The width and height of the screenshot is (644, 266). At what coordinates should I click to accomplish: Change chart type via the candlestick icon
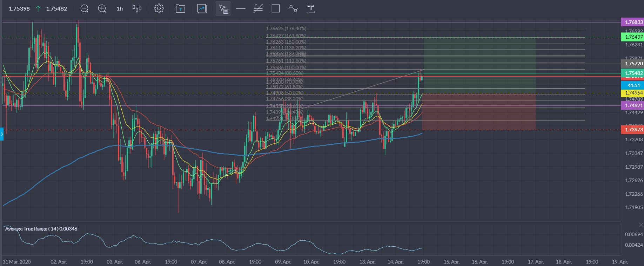137,8
